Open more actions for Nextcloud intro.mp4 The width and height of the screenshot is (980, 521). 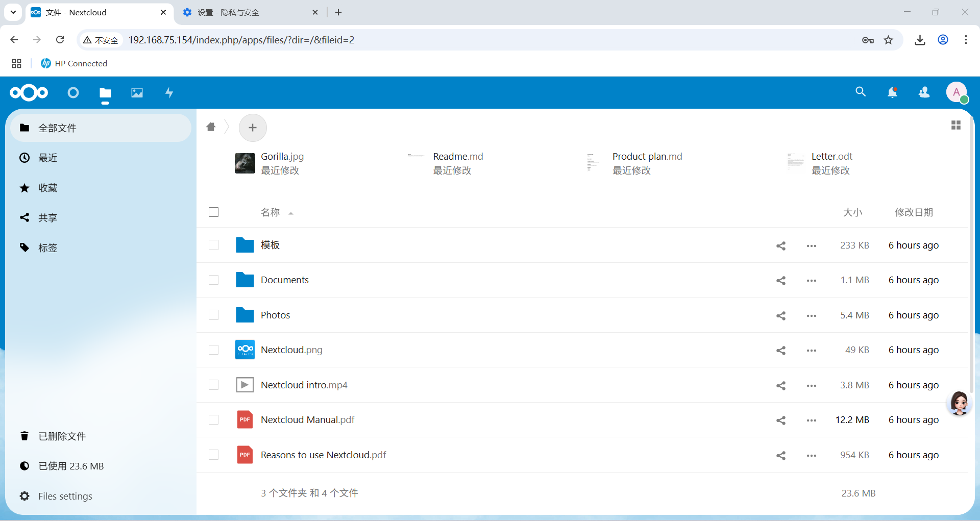(x=812, y=385)
